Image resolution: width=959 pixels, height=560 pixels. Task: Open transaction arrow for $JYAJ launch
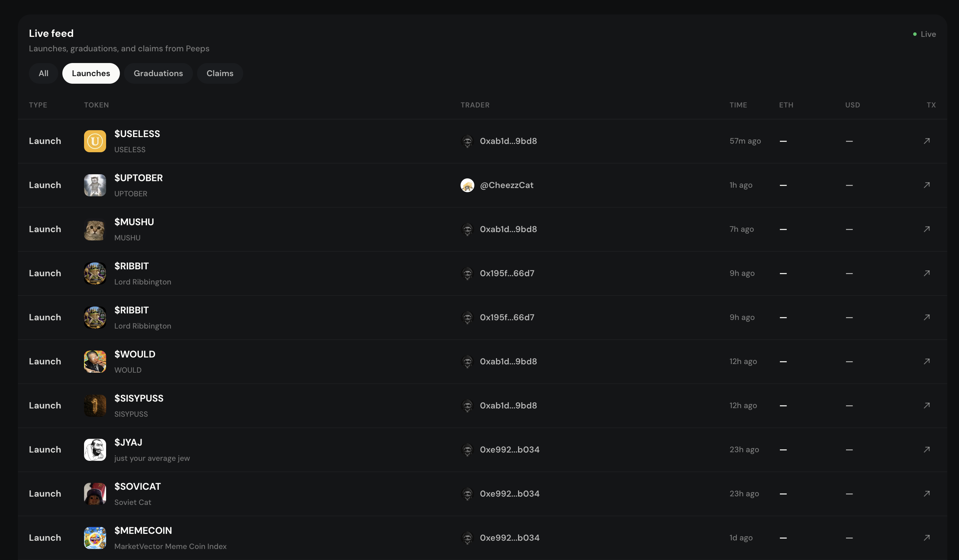point(927,450)
